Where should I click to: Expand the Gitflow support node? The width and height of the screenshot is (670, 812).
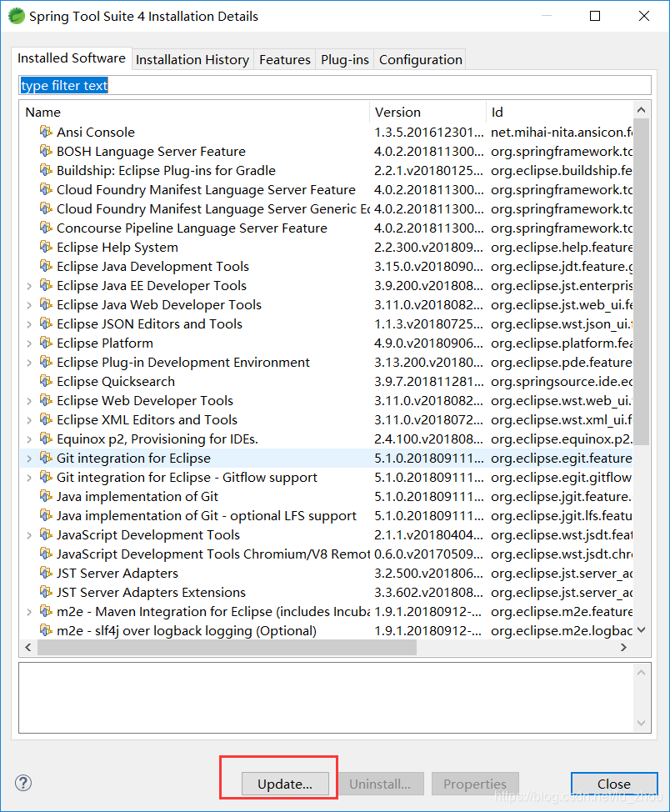pos(29,478)
